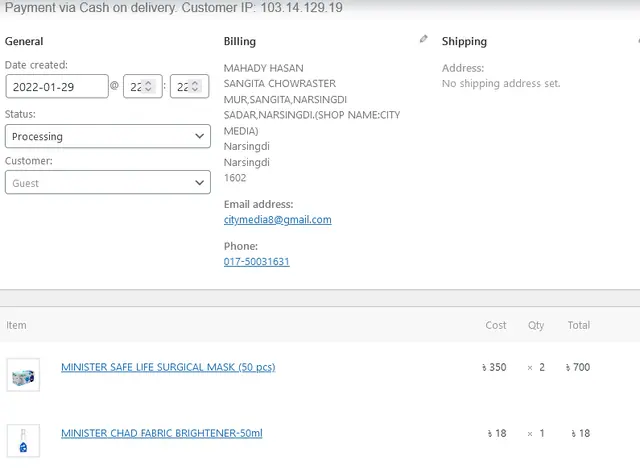Click the minute stepper field

point(189,87)
